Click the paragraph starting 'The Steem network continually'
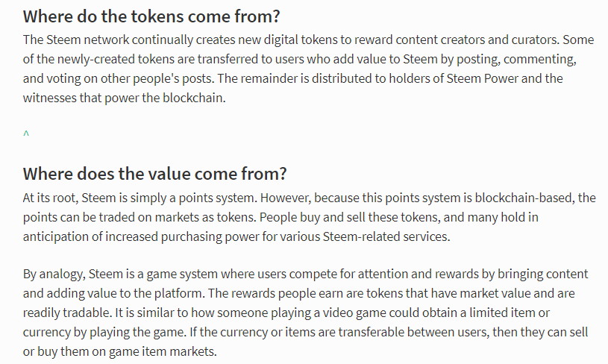 308,69
